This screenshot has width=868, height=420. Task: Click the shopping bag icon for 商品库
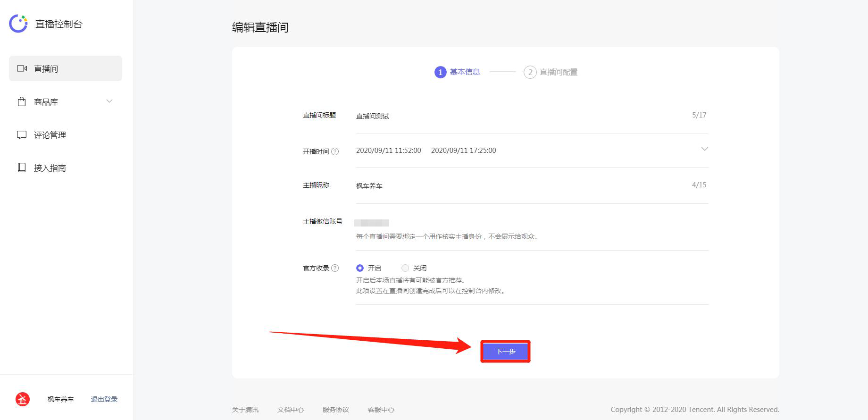point(22,101)
